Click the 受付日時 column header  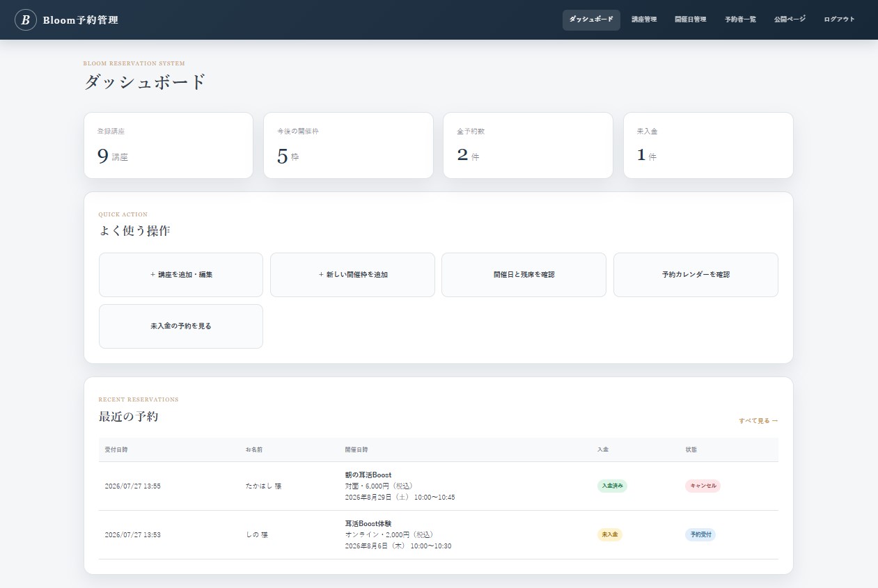click(x=116, y=450)
